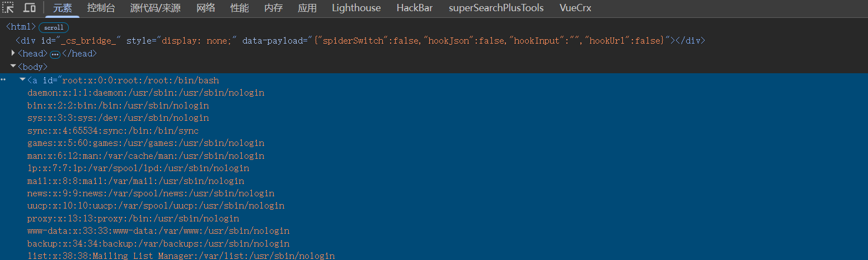Image resolution: width=868 pixels, height=260 pixels.
Task: Expand the head element node
Action: point(14,54)
